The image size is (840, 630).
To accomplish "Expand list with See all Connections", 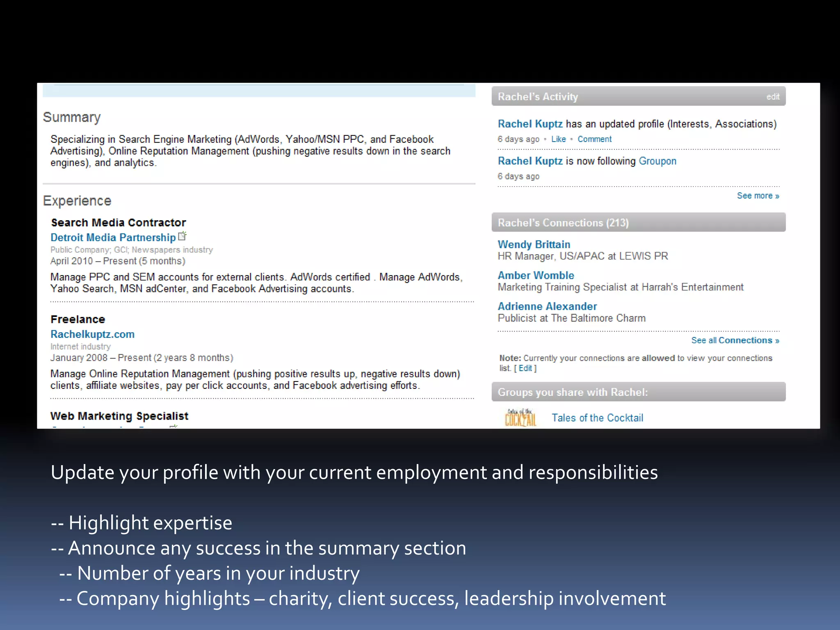I will click(735, 340).
